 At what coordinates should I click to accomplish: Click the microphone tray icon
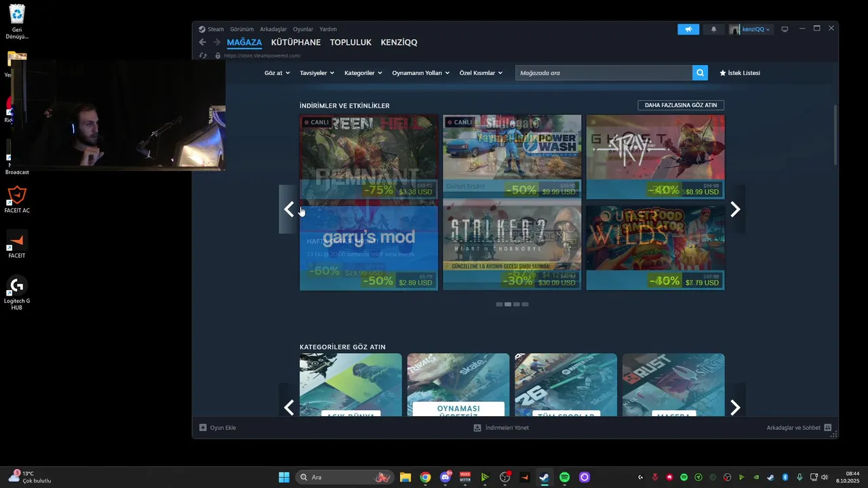[x=800, y=477]
